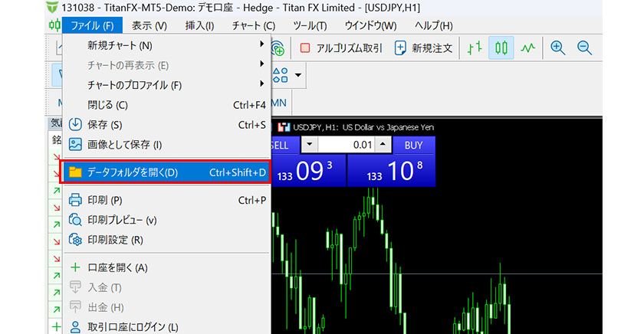Screen dimensions: 644x334
Task: Toggle Algo Trading (アルゴリズム取引)
Action: click(341, 47)
